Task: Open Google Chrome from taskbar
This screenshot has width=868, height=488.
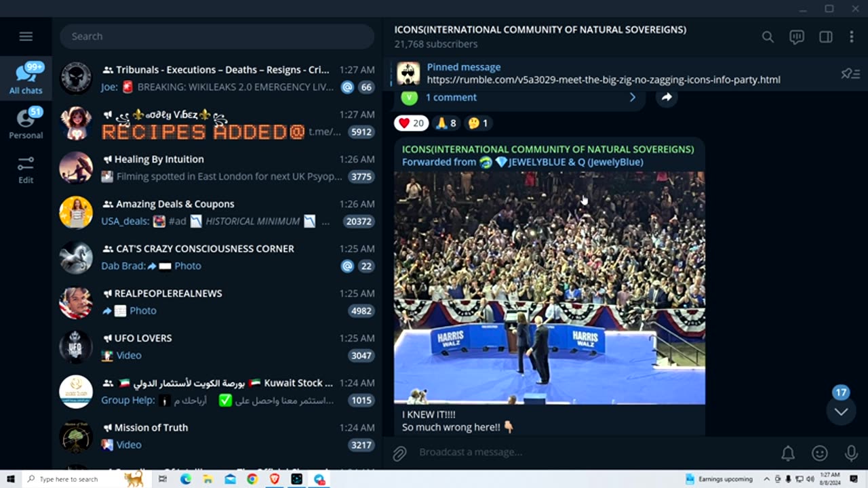Action: click(252, 479)
